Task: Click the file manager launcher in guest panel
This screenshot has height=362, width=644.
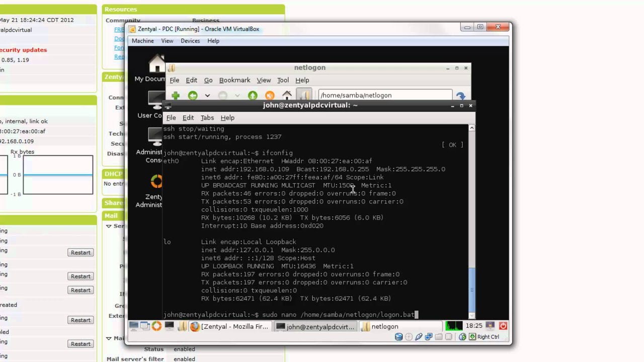Action: (x=182, y=326)
